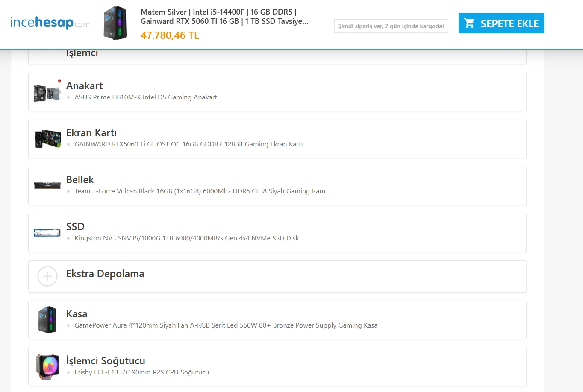Click the shipping notice box

[391, 26]
